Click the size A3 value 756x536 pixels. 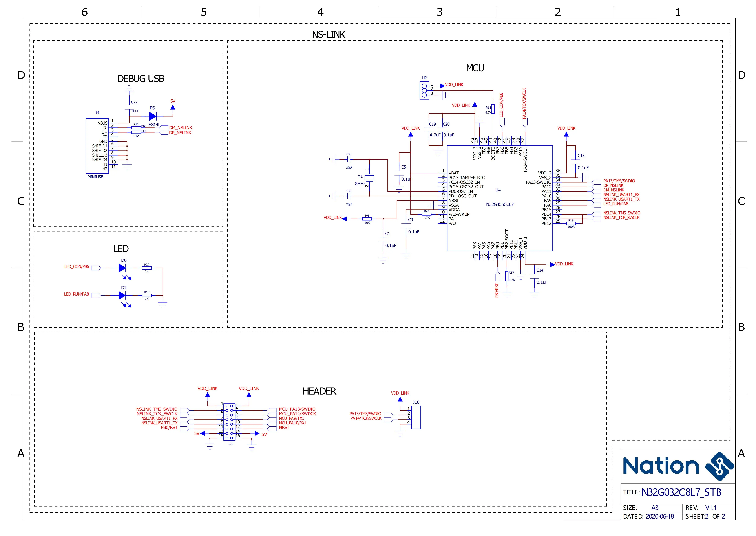[x=655, y=508]
